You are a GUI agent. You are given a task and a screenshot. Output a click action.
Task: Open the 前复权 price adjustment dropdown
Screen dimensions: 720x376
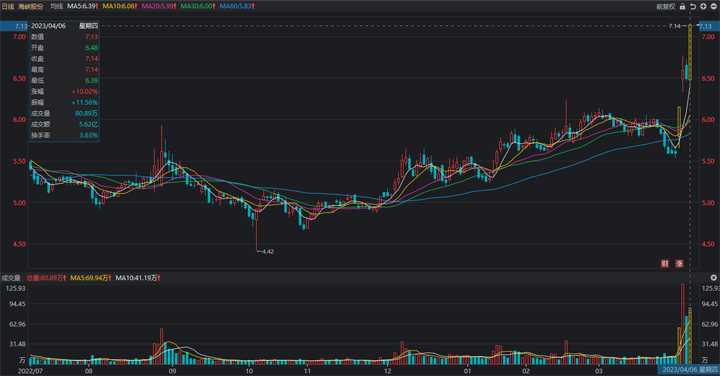665,6
